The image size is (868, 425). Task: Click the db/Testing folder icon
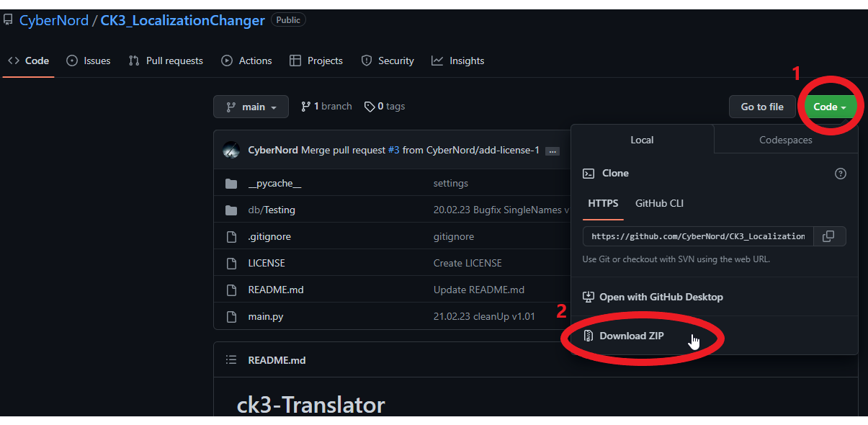point(231,210)
